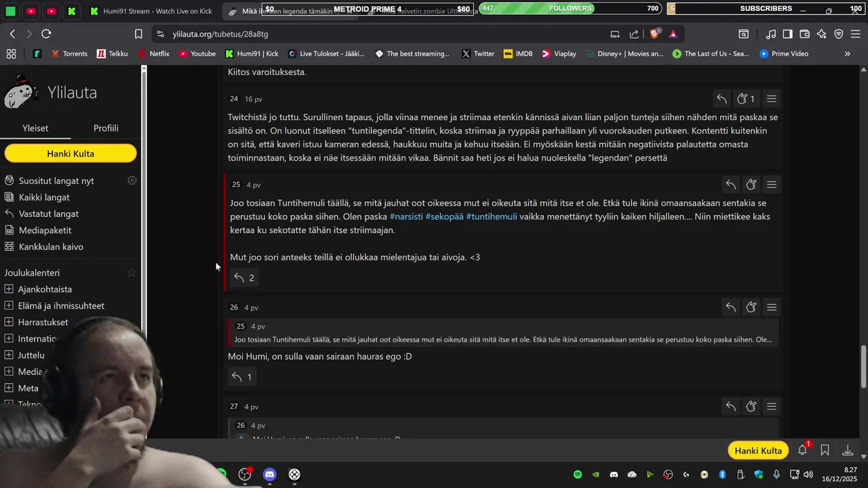Open Mediapaketit
The height and width of the screenshot is (488, 868).
45,230
